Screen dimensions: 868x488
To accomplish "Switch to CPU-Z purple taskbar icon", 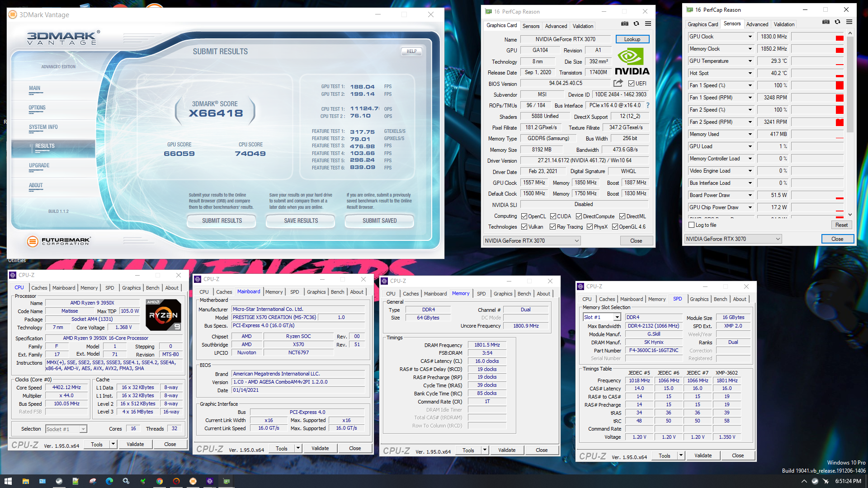I will coord(210,481).
